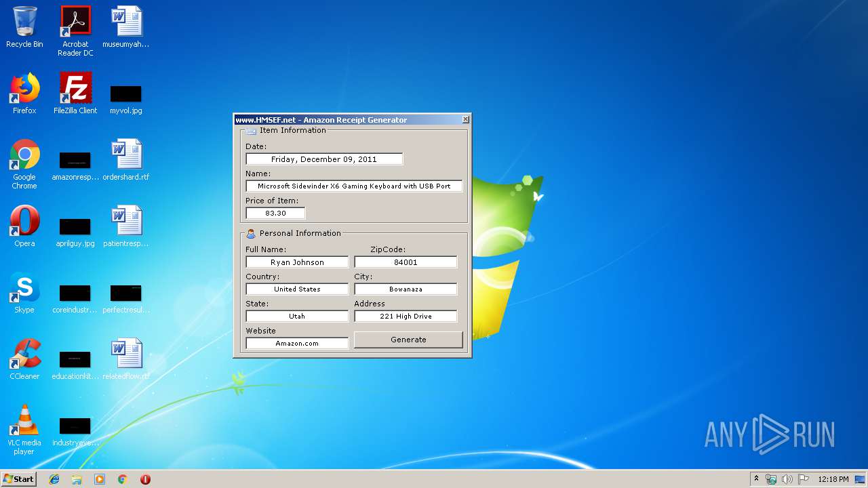This screenshot has height=488, width=868.
Task: Open the volume tray icon
Action: pos(787,479)
